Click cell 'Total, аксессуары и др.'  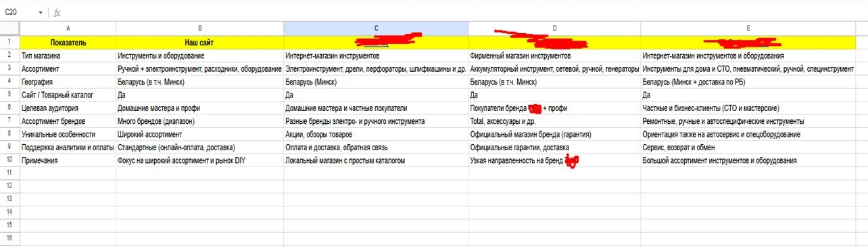click(x=554, y=121)
